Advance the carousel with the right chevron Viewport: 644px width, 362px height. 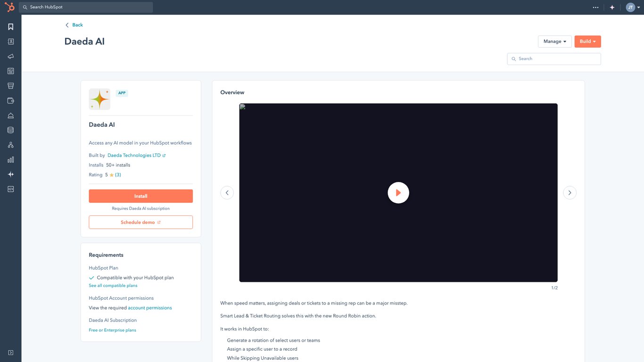click(x=570, y=192)
